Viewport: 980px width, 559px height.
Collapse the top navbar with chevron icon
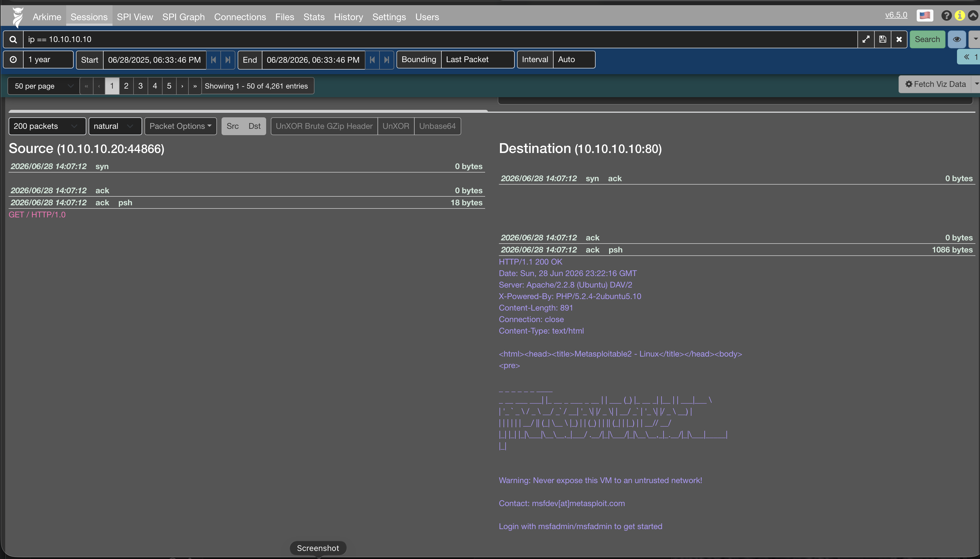pos(973,16)
